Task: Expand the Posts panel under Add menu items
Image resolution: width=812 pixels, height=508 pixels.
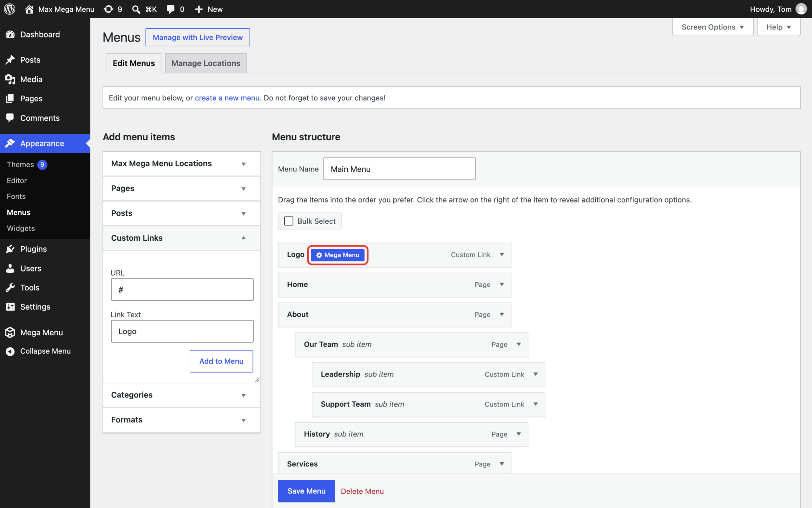Action: pos(244,213)
